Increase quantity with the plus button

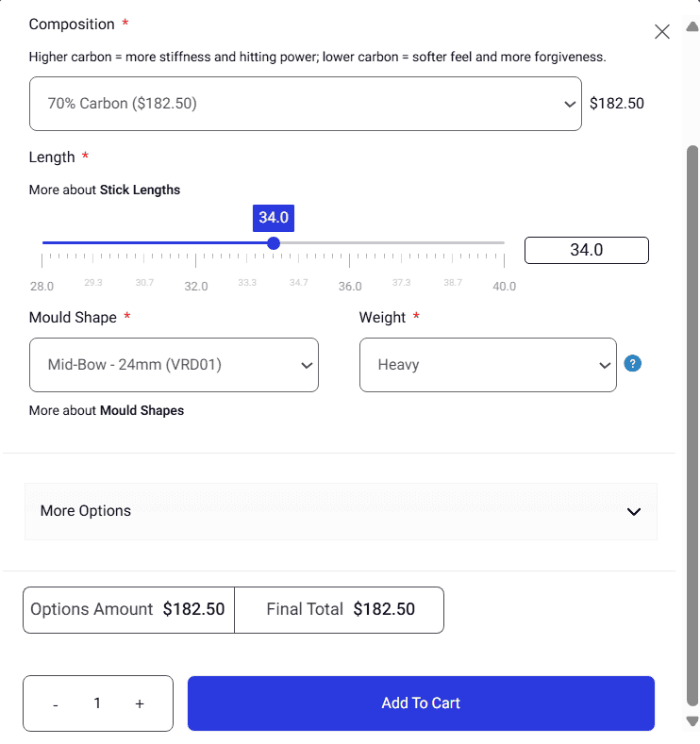point(140,703)
